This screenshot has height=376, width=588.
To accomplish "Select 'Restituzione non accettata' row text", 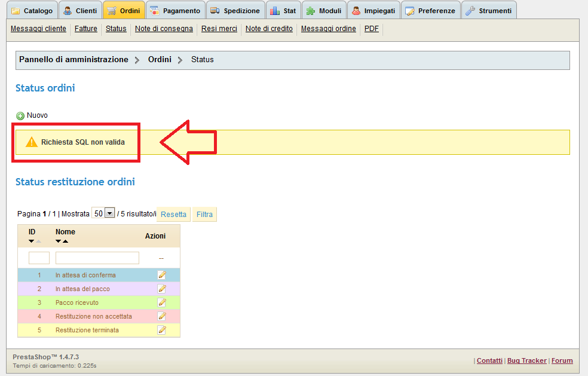I will pos(94,316).
